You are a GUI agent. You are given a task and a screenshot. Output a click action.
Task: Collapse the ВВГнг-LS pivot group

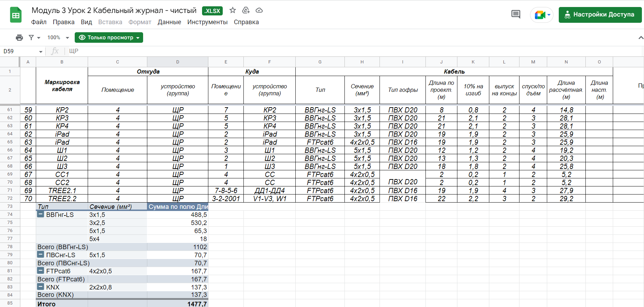41,214
